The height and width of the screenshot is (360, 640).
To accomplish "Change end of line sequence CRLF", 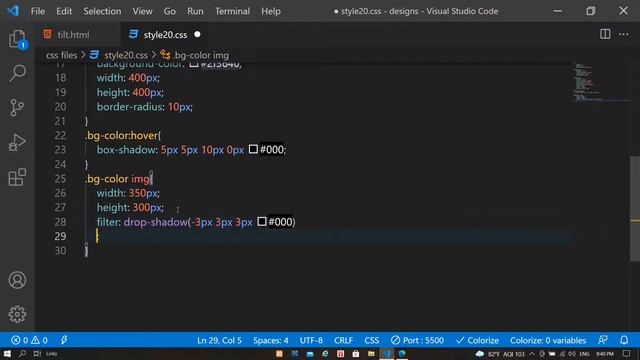I will tap(343, 340).
